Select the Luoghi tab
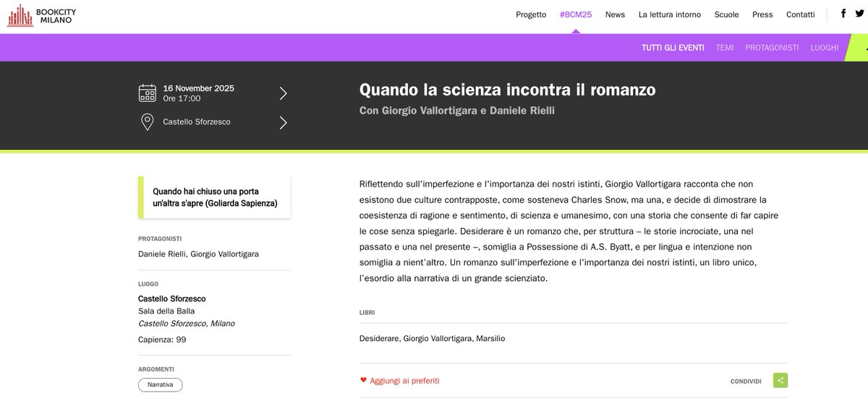 (825, 48)
